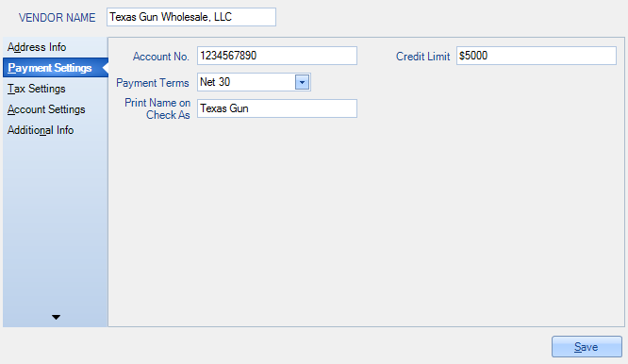The width and height of the screenshot is (628, 364).
Task: Expand sidebar with the down arrow
Action: (x=56, y=317)
